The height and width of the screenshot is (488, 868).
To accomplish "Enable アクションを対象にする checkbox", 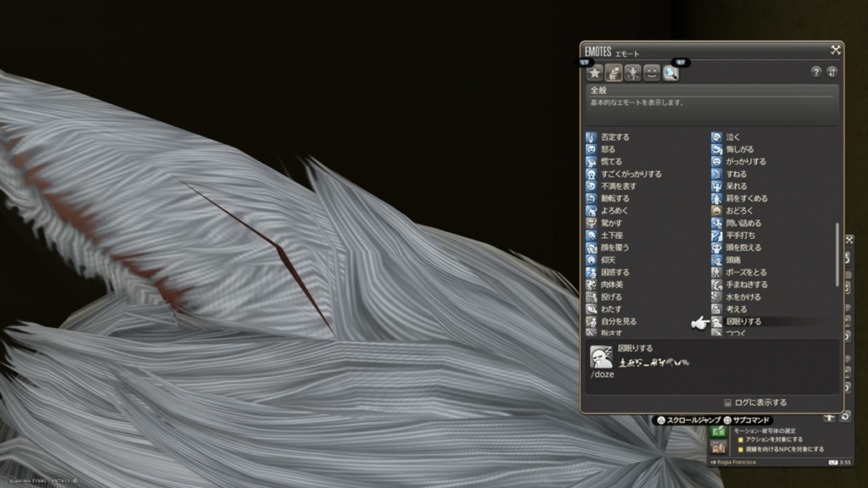I will (741, 440).
